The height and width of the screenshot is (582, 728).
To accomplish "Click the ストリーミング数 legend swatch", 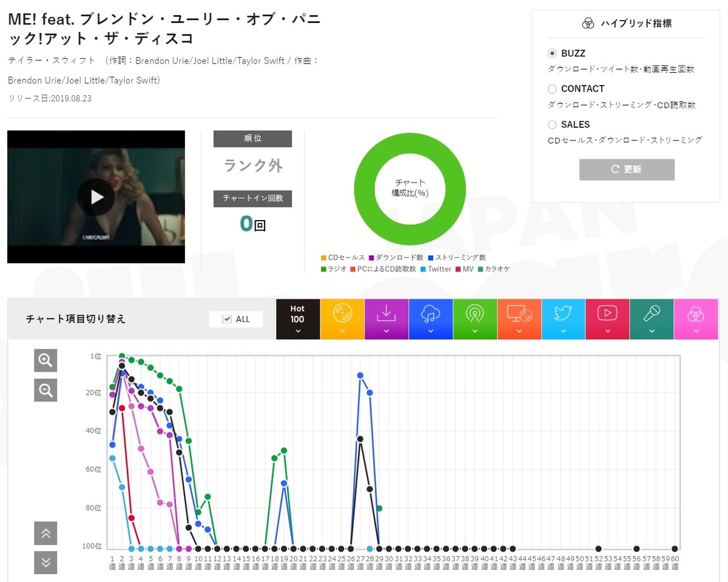I will click(430, 258).
